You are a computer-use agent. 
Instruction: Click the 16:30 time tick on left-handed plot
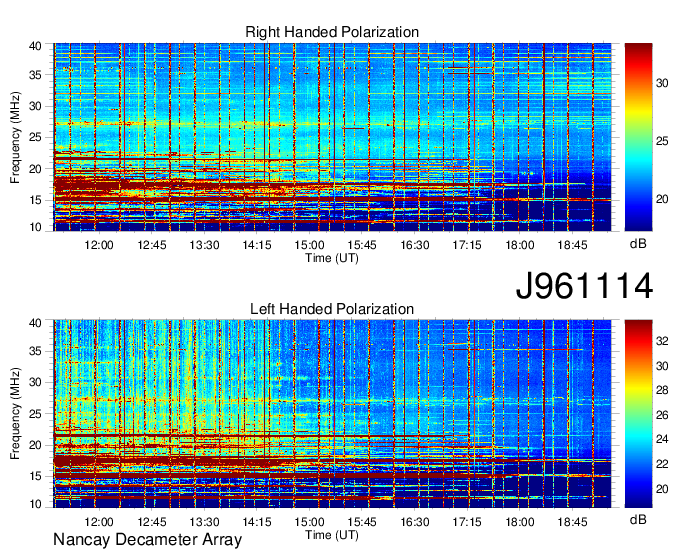point(415,521)
